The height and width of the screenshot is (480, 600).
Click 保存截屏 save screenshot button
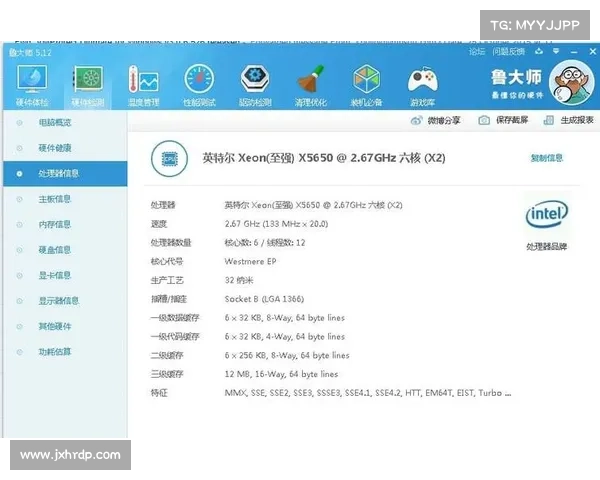pyautogui.click(x=503, y=120)
